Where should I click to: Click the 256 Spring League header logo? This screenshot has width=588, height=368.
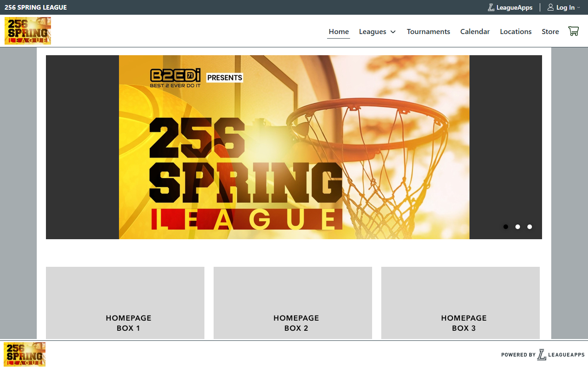click(x=28, y=31)
